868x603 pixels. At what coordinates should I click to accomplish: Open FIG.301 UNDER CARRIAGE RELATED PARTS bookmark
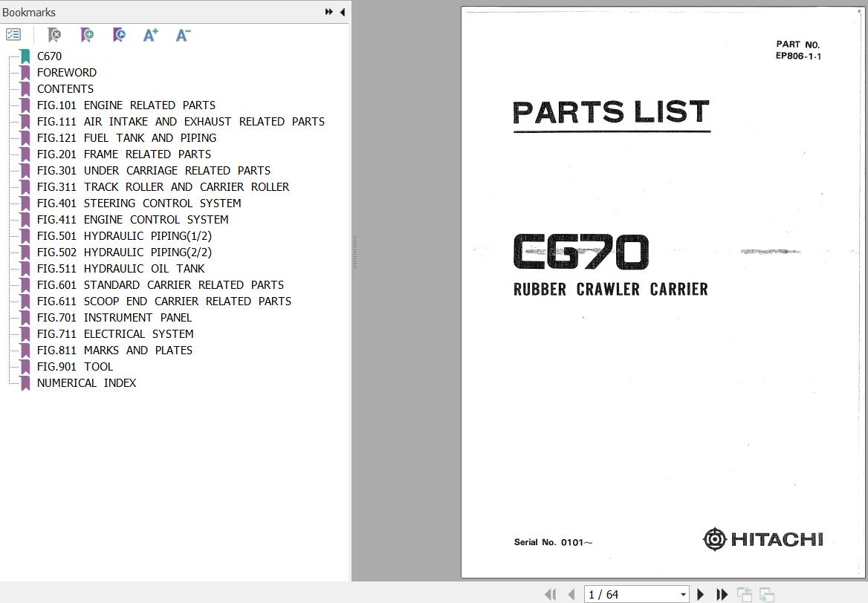pyautogui.click(x=154, y=170)
